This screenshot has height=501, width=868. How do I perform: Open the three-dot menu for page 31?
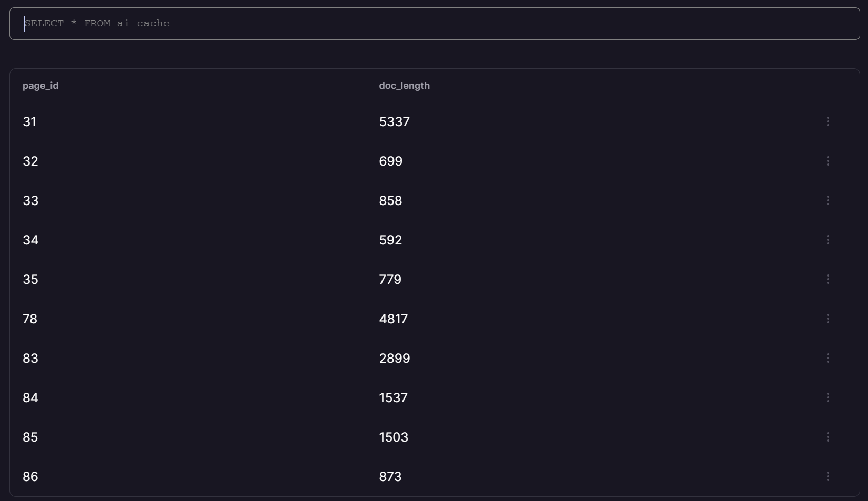(x=828, y=121)
